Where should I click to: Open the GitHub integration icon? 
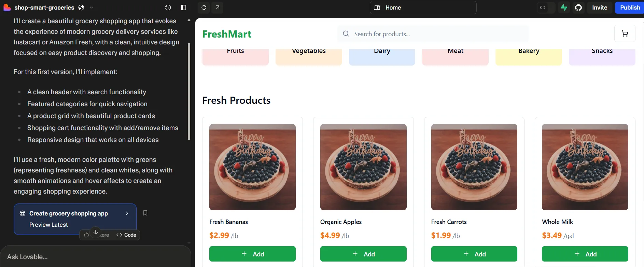tap(578, 8)
